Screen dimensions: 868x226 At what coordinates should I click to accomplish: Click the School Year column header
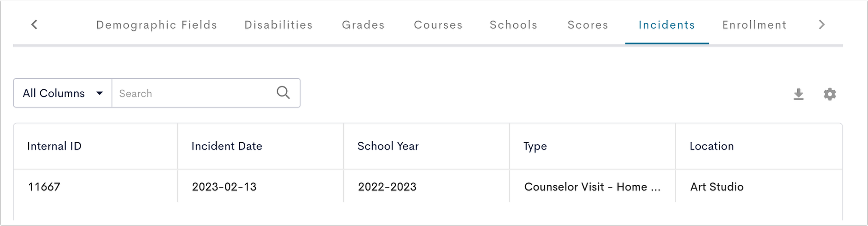coord(388,146)
